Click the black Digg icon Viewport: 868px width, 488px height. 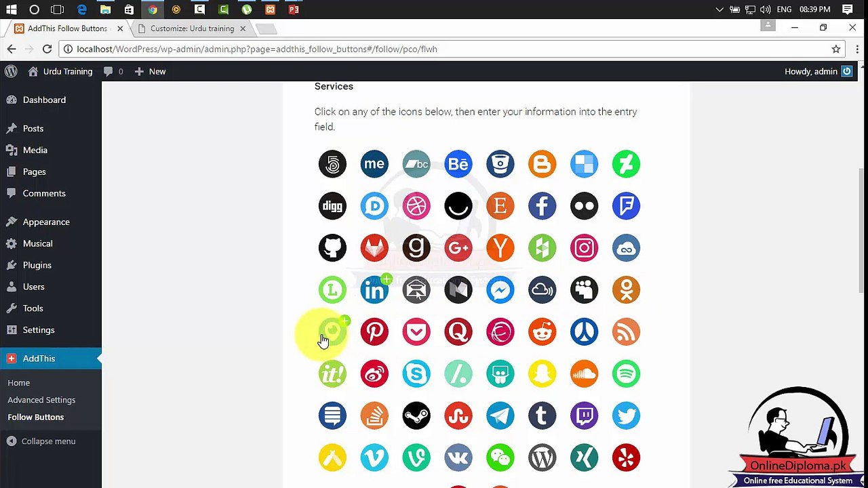332,206
